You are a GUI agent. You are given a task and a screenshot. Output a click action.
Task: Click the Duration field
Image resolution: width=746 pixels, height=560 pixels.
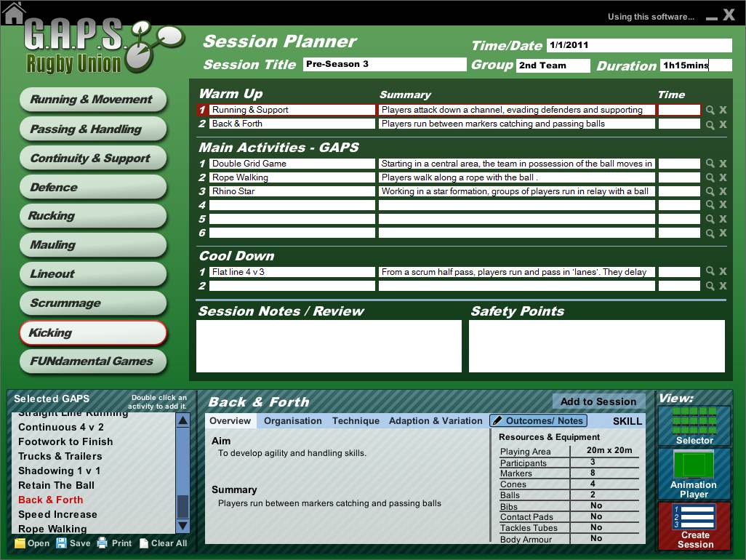coord(696,65)
